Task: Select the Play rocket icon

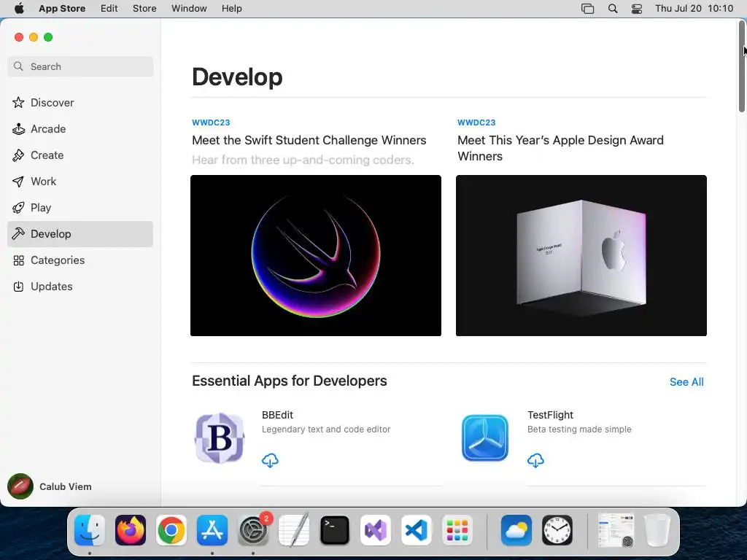Action: [18, 208]
